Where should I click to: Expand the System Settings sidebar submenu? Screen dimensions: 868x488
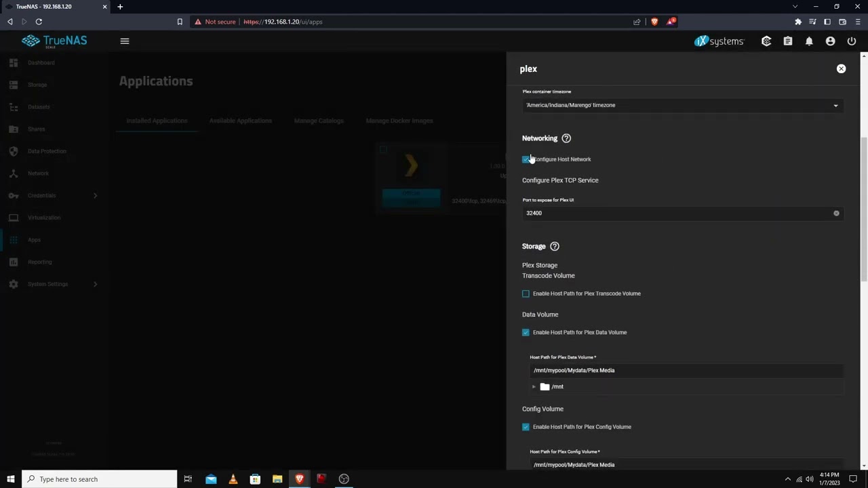pos(95,284)
